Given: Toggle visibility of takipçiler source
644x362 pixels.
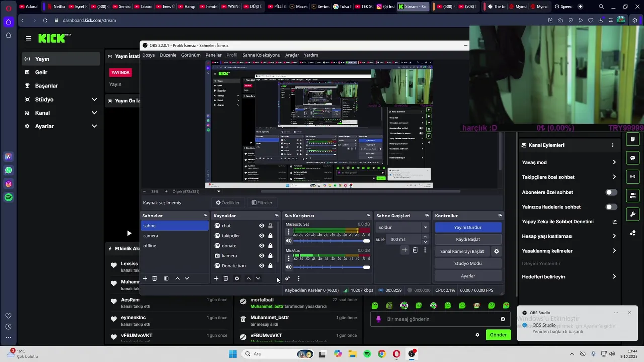Looking at the screenshot, I should (x=262, y=236).
